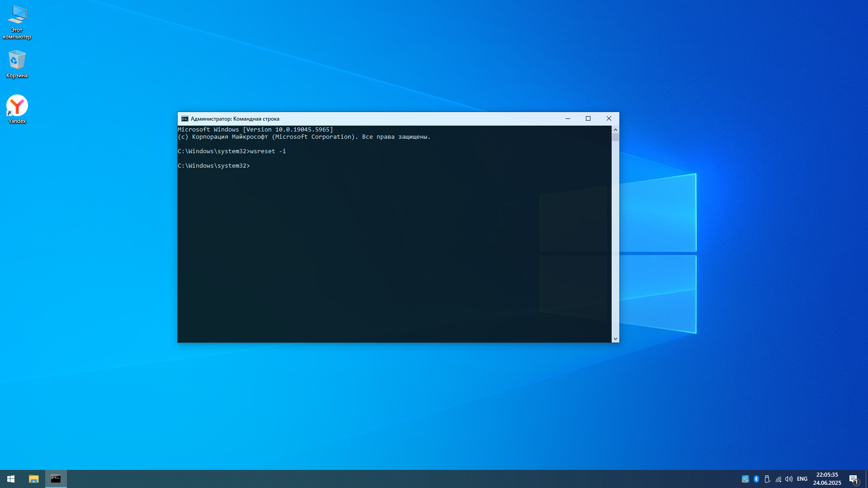Open the clock and date calendar flyout

pos(827,479)
